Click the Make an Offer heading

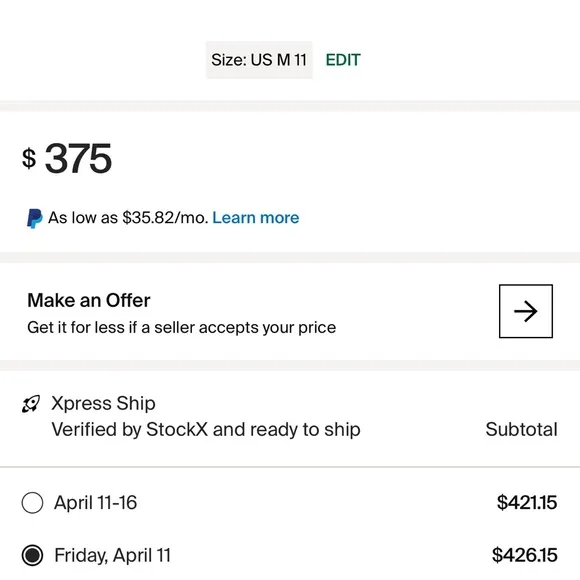point(89,300)
